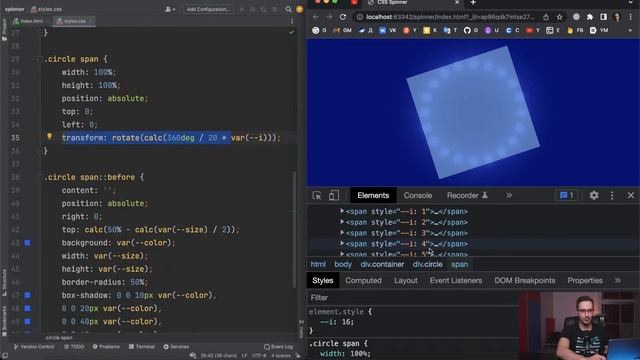Click the localhost address bar
The image size is (640, 360).
pos(450,17)
